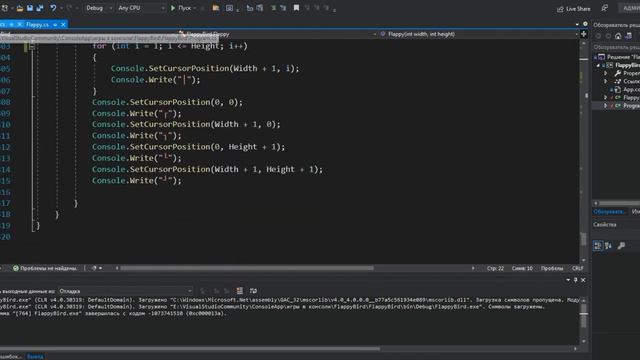Click the wrench property pages icon

click(621, 245)
